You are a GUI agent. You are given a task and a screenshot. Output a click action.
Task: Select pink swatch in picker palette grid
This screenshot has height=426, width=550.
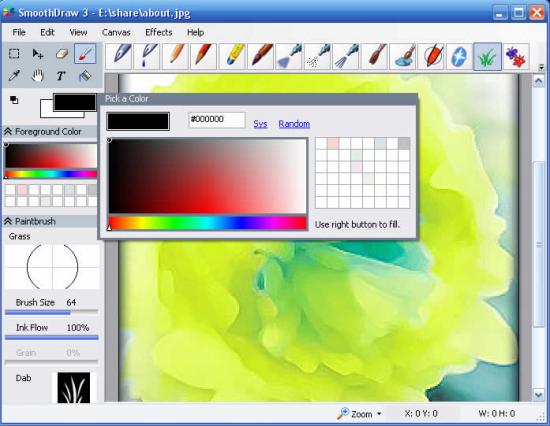tap(333, 144)
